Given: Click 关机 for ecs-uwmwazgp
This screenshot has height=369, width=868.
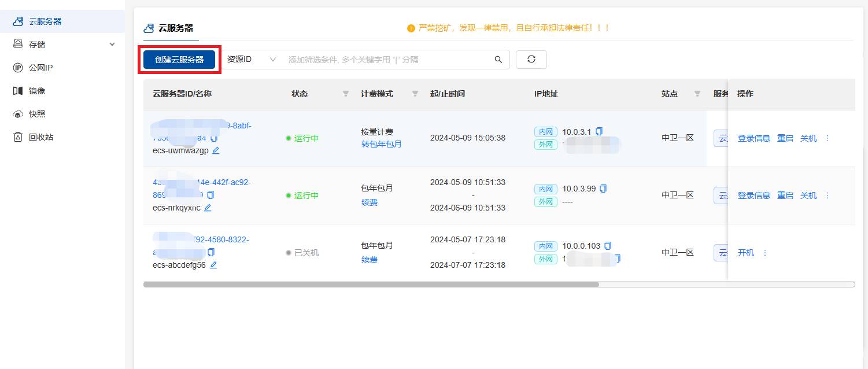Looking at the screenshot, I should (808, 139).
